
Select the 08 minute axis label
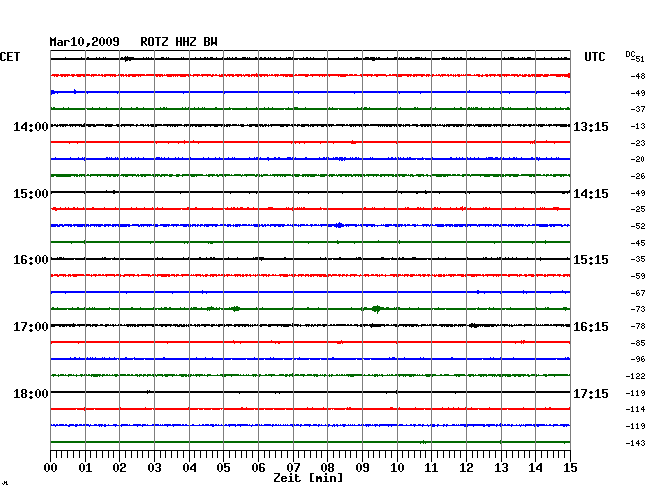[x=327, y=467]
